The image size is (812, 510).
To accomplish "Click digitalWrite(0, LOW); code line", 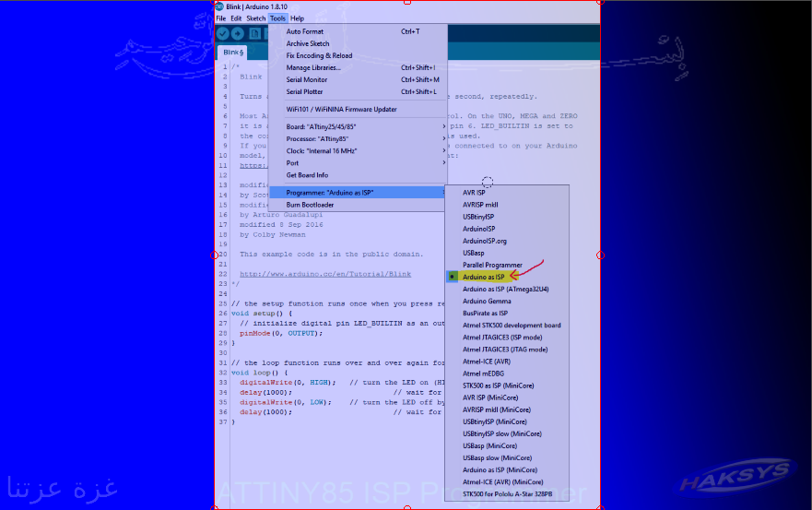I will click(x=286, y=402).
